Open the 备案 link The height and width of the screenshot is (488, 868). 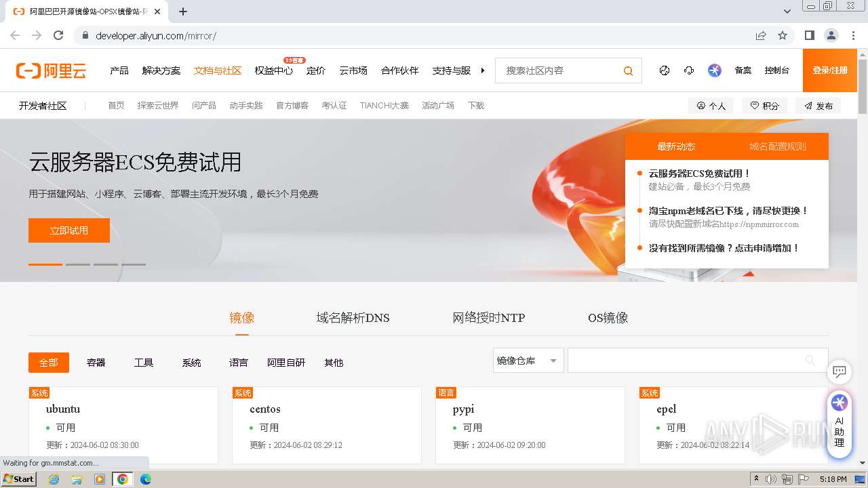(743, 70)
